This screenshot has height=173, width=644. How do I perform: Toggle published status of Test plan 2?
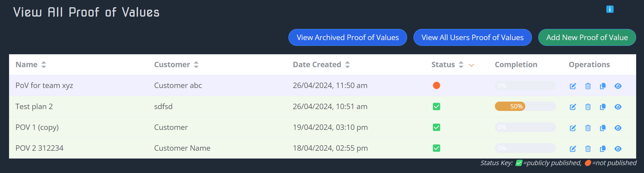436,106
